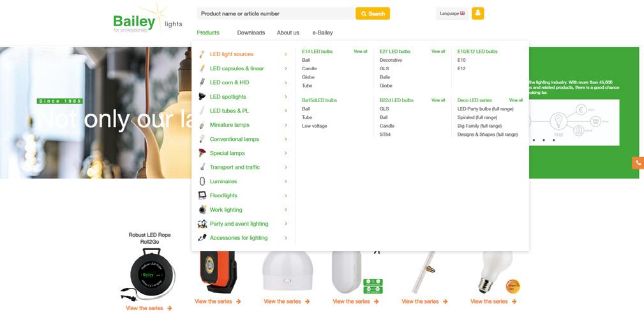The height and width of the screenshot is (314, 644).
Task: Open the Downloads menu item
Action: tap(251, 33)
